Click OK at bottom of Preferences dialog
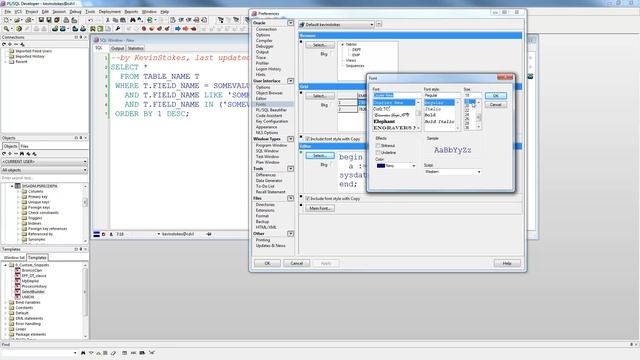640x360 pixels. [x=267, y=263]
